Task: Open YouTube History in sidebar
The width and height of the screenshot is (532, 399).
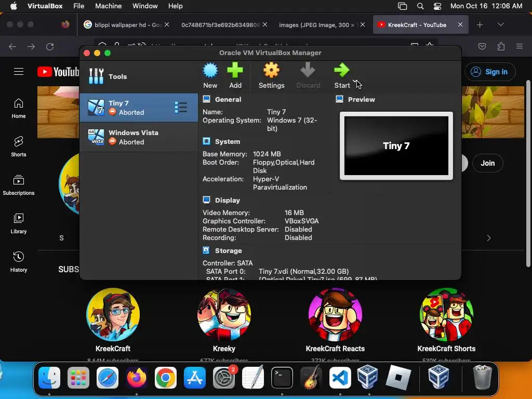Action: click(19, 262)
